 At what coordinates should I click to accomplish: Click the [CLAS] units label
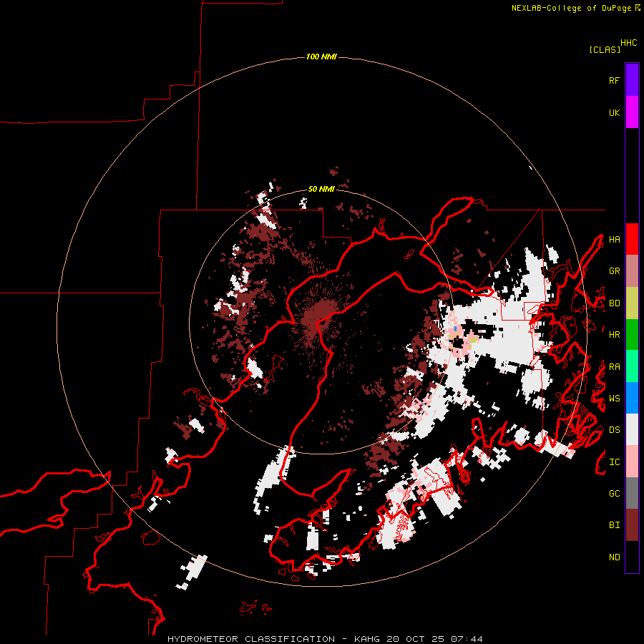point(605,49)
